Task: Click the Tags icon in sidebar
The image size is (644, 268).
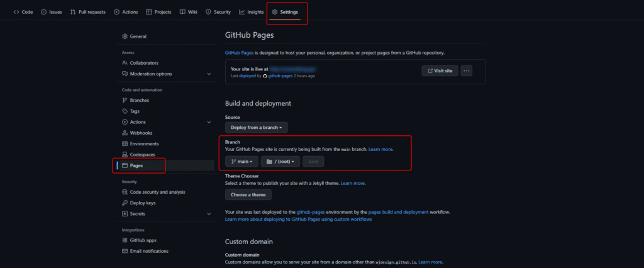Action: tap(125, 111)
